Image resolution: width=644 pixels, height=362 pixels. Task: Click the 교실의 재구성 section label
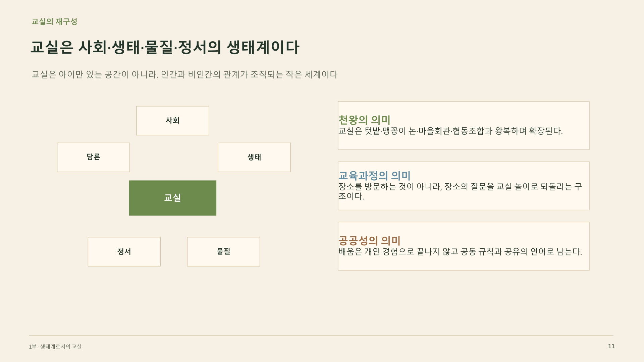(x=54, y=22)
